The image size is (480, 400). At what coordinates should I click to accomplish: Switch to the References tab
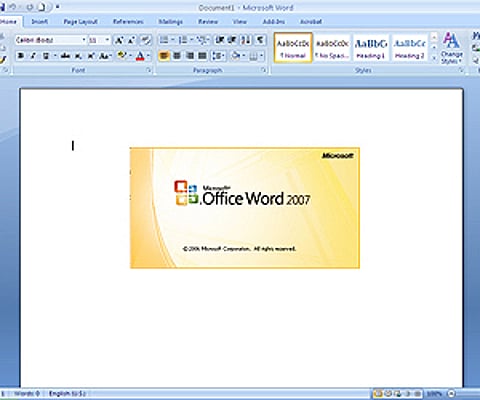(128, 22)
